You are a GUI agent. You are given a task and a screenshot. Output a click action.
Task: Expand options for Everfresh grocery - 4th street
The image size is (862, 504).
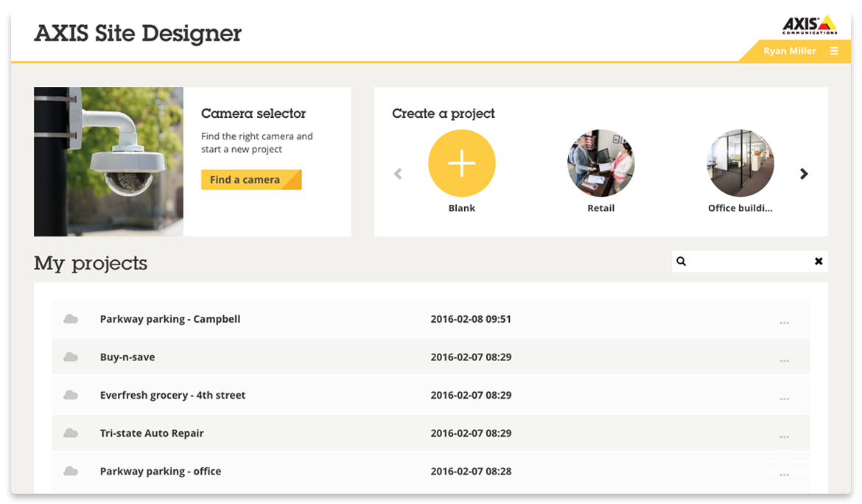[x=784, y=399]
